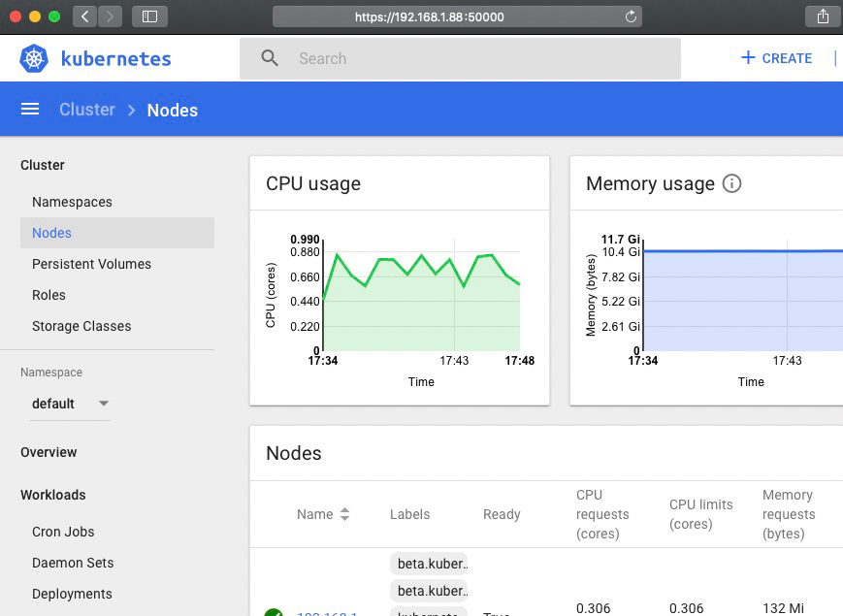The image size is (843, 616).
Task: Click the Nodes breadcrumb title
Action: (172, 111)
